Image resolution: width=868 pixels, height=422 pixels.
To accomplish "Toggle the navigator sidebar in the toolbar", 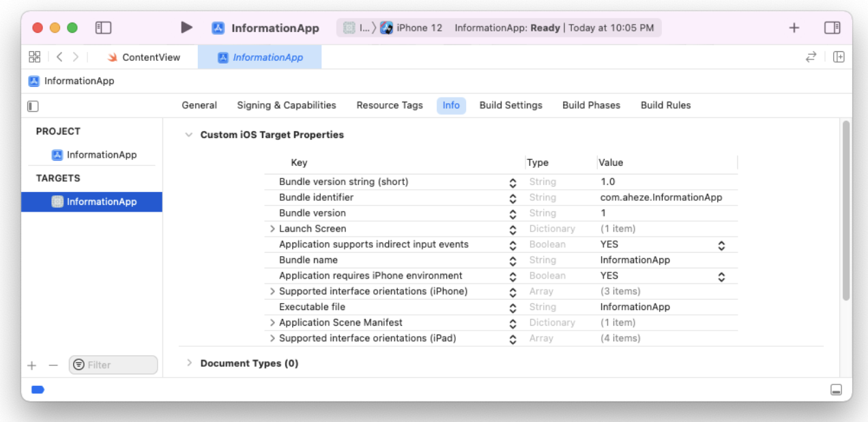I will pyautogui.click(x=103, y=28).
